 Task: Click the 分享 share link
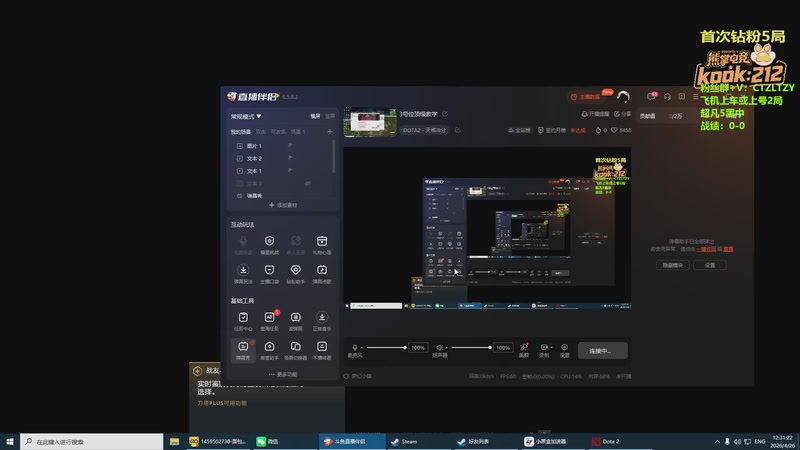click(622, 114)
